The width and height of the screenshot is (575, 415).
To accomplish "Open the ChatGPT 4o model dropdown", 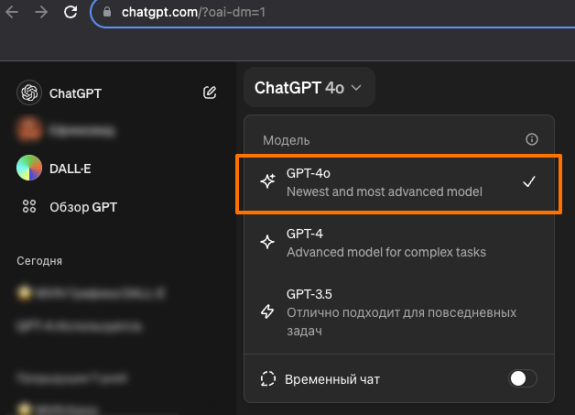I will pos(309,88).
